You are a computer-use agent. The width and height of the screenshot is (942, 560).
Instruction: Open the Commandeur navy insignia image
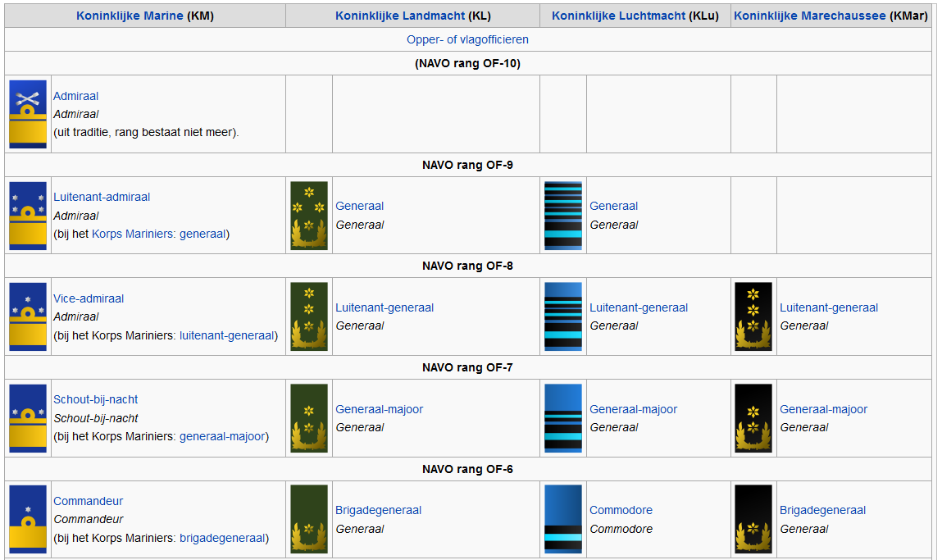[x=28, y=519]
